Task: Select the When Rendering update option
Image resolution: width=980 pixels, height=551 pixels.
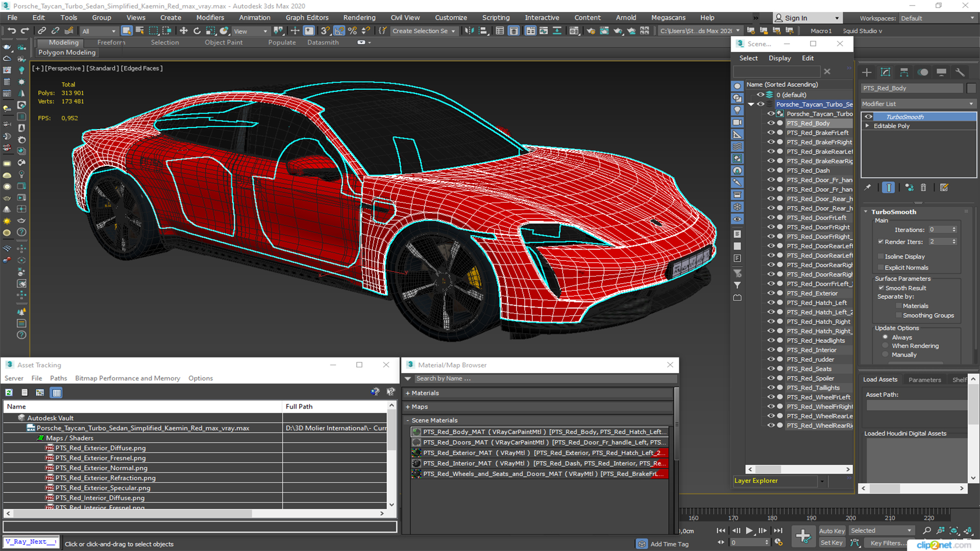Action: 885,345
